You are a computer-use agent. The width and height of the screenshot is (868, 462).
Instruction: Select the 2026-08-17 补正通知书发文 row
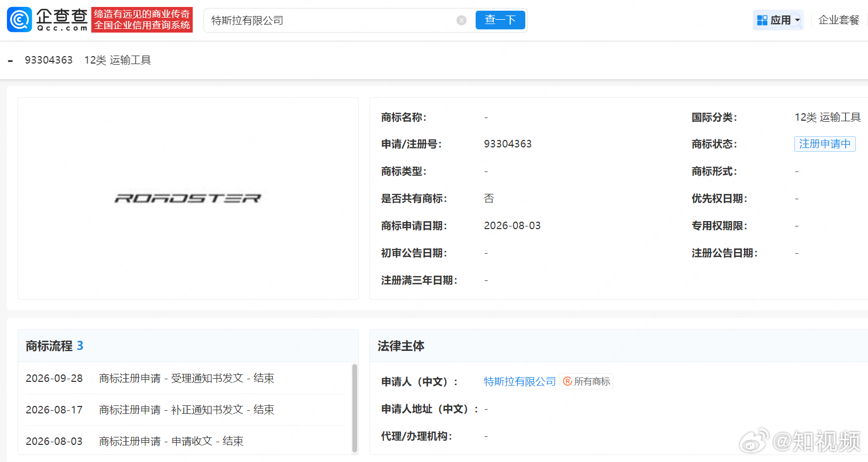(184, 410)
